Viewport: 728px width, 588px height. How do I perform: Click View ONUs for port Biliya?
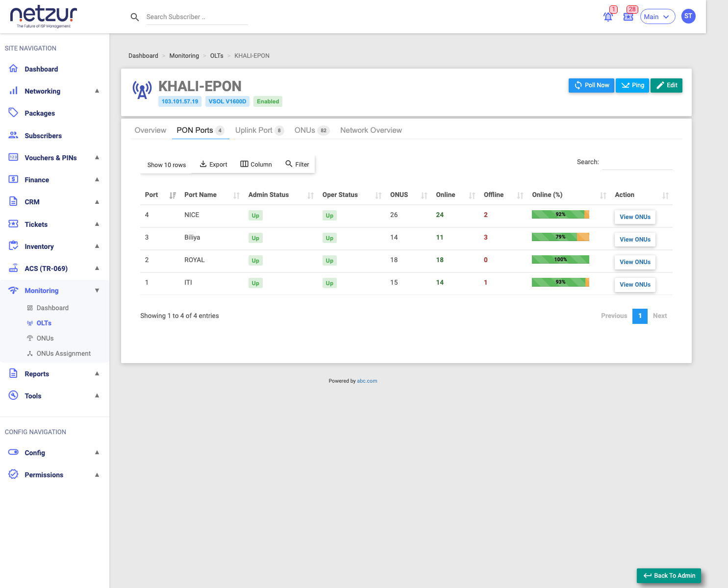pos(635,240)
